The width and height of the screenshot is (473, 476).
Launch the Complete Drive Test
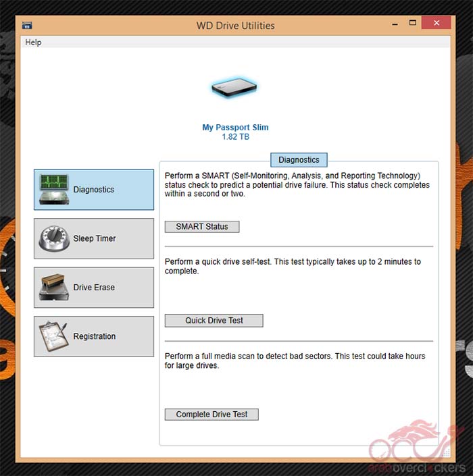[x=211, y=415]
